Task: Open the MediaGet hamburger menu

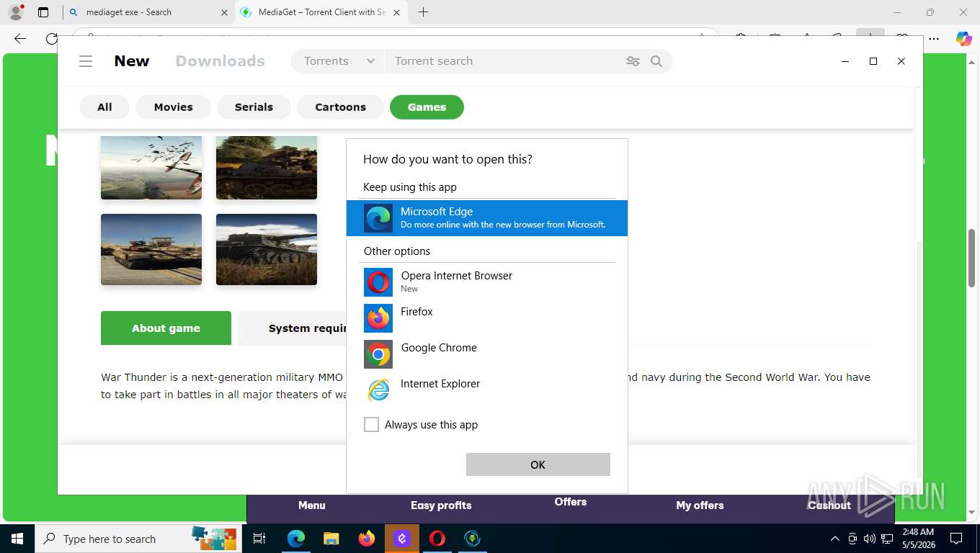Action: point(86,61)
